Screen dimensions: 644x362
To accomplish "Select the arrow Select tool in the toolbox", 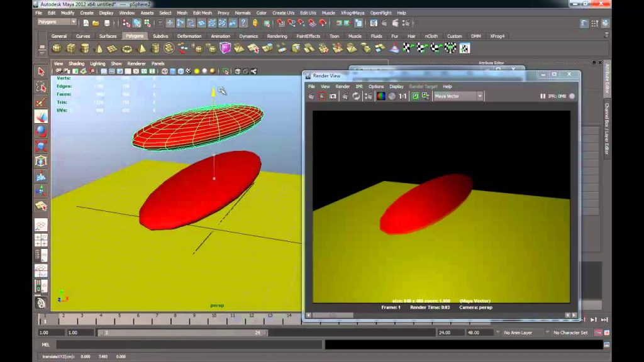I will pos(41,72).
